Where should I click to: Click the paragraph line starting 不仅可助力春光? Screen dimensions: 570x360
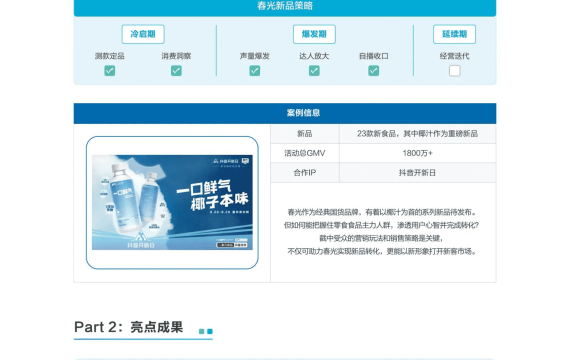(382, 251)
